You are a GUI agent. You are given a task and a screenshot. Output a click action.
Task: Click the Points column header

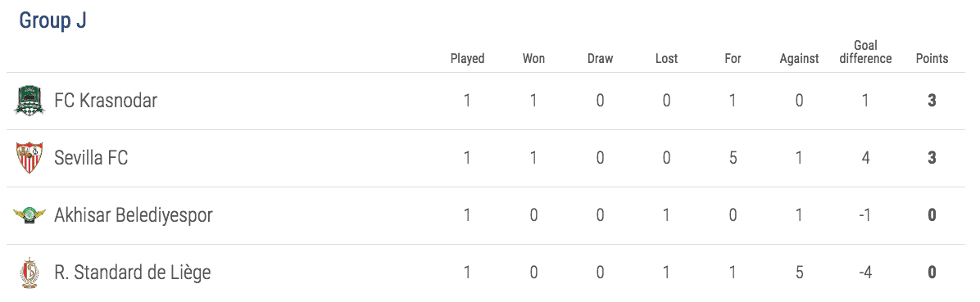point(932,59)
